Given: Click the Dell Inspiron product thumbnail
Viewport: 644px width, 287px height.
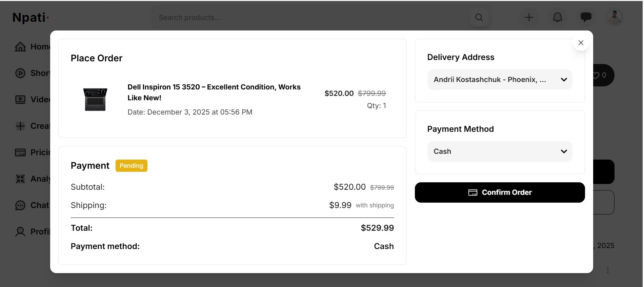Looking at the screenshot, I should (x=95, y=99).
